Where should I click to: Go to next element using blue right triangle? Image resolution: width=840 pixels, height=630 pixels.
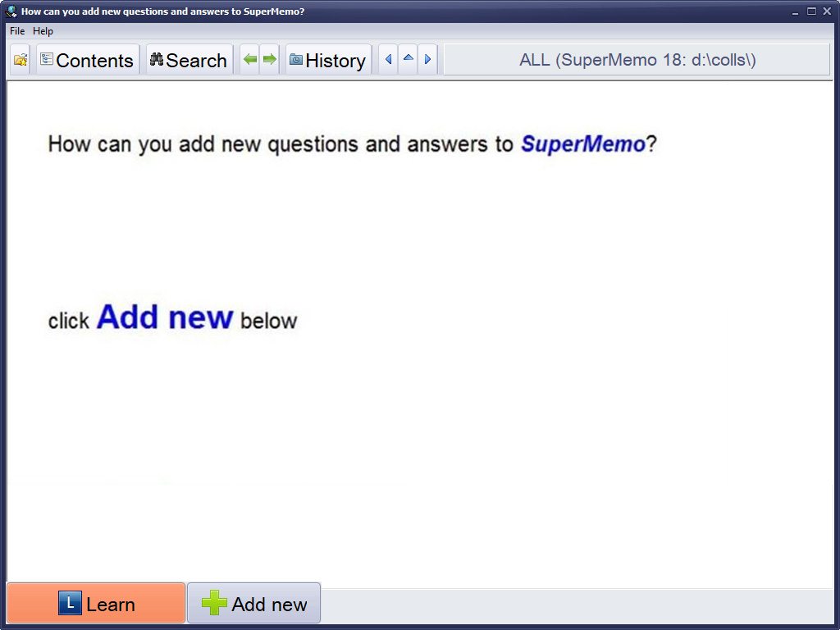427,60
